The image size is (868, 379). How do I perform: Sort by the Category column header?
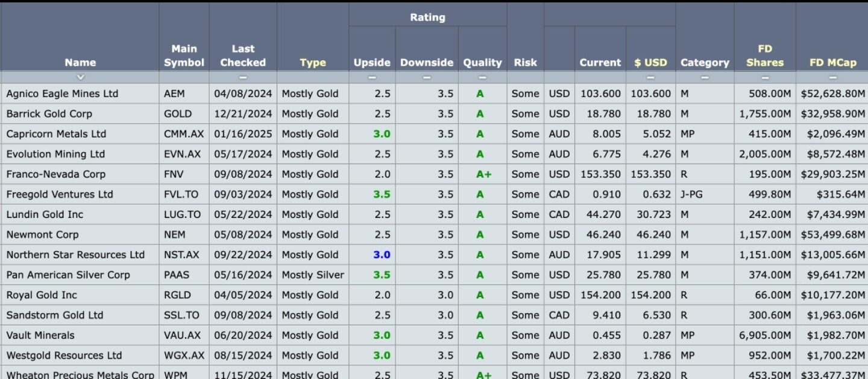click(x=705, y=63)
